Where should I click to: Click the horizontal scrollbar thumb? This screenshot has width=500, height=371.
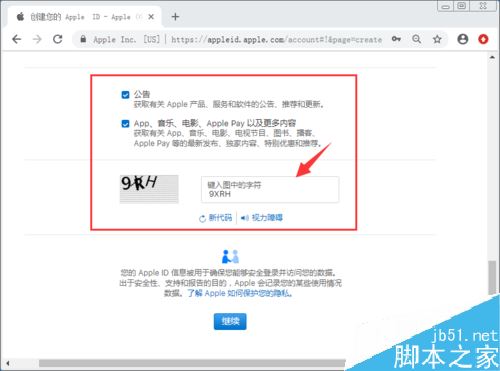tap(192, 363)
